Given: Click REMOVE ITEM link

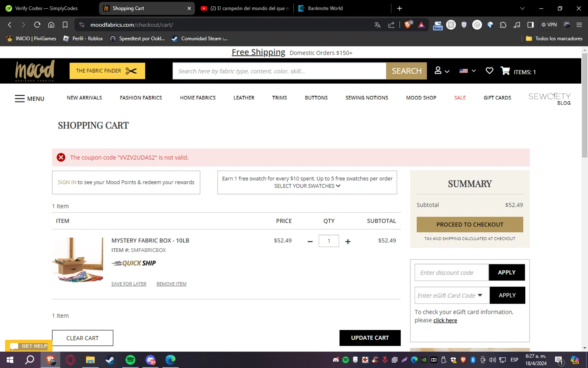Looking at the screenshot, I should point(171,284).
